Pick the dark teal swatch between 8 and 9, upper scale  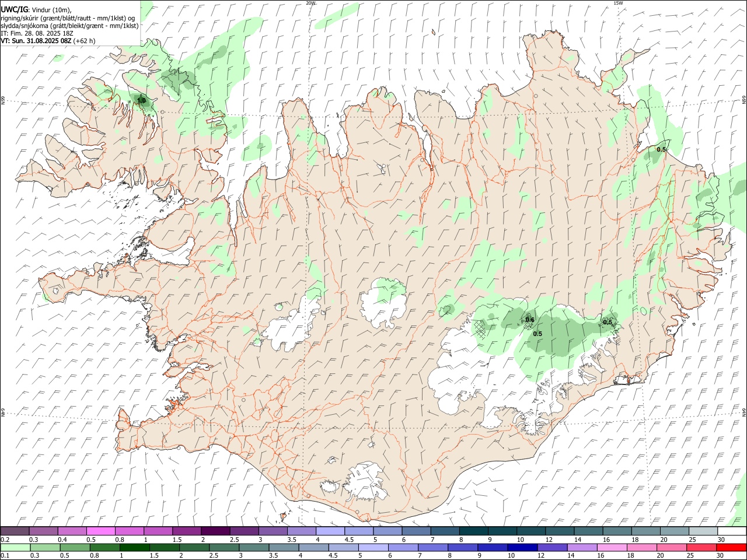(474, 531)
